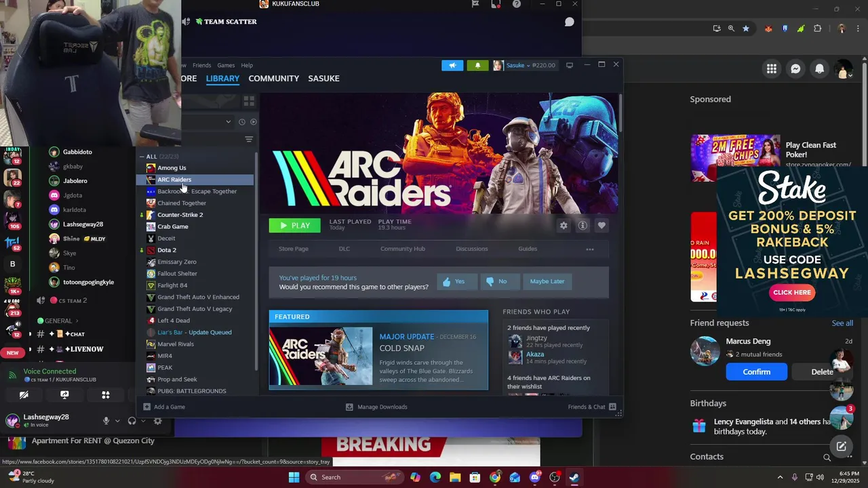Open the library advanced filter icon
This screenshot has width=868, height=488.
(249, 139)
